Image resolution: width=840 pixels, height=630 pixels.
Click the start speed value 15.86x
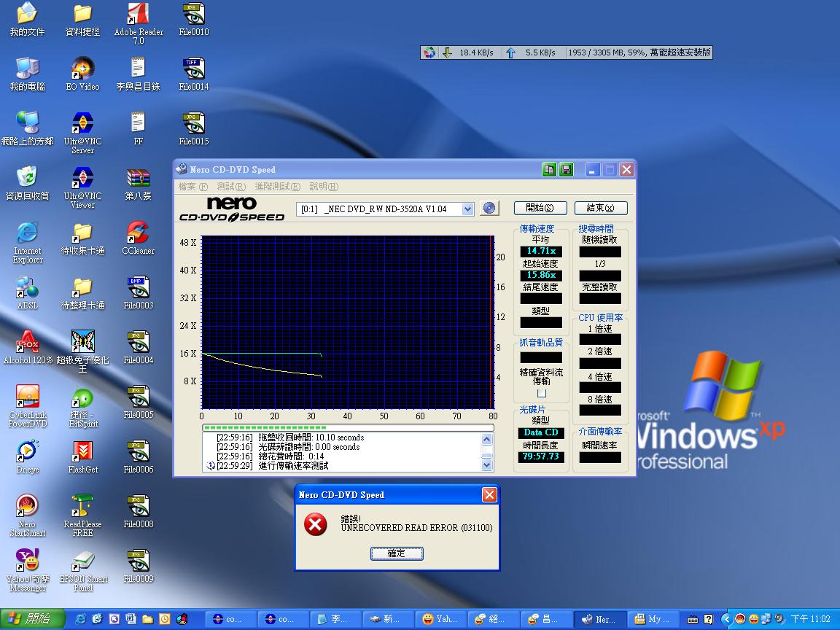pyautogui.click(x=541, y=275)
